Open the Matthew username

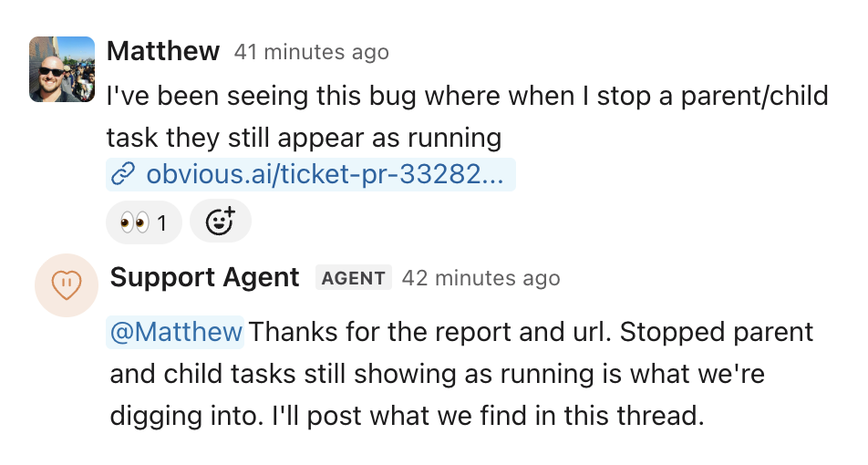pos(163,51)
